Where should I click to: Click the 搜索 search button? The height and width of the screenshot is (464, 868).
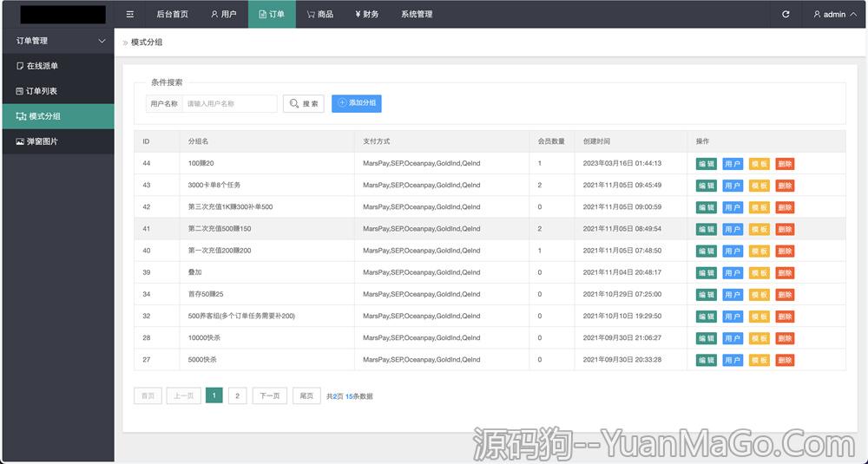point(303,103)
